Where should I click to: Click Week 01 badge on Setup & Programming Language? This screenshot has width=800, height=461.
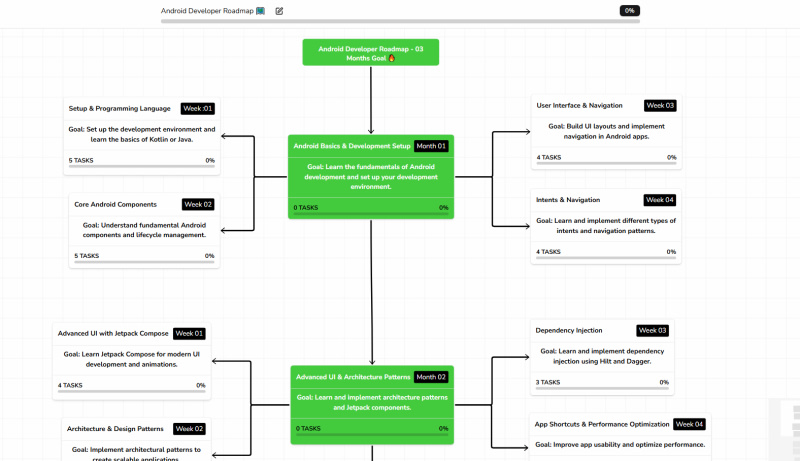[197, 108]
